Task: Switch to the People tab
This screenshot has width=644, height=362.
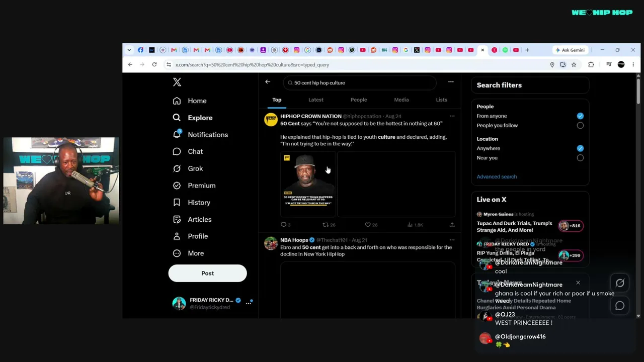Action: pyautogui.click(x=359, y=100)
